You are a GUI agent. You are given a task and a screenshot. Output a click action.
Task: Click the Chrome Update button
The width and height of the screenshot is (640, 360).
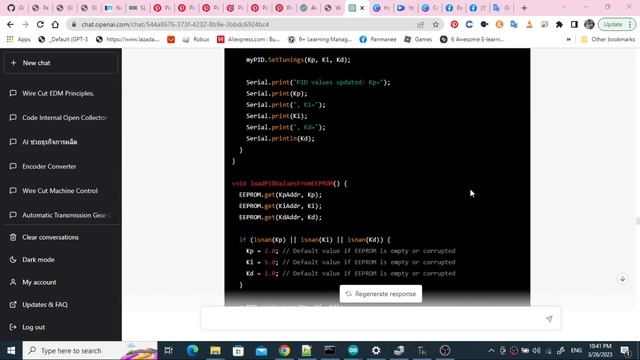tap(616, 24)
